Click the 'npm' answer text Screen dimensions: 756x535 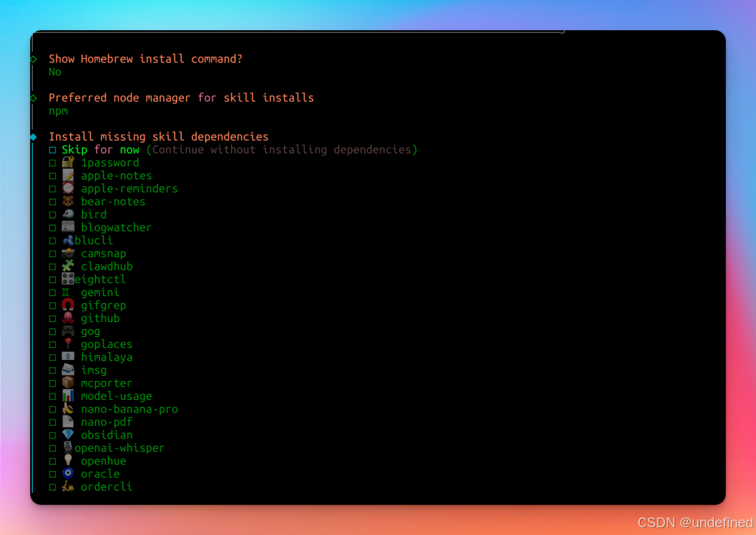pyautogui.click(x=58, y=111)
